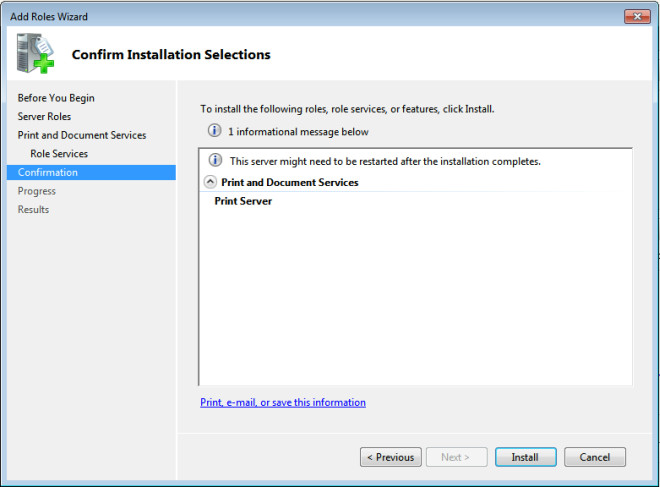Viewport: 660px width, 487px height.
Task: Select the Confirmation step
Action: (x=91, y=172)
